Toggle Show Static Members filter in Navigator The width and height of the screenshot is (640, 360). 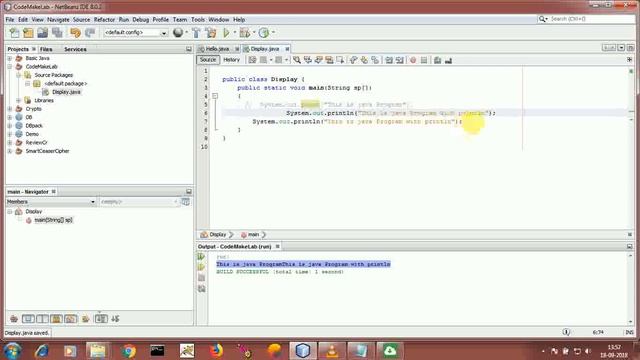pos(42,319)
